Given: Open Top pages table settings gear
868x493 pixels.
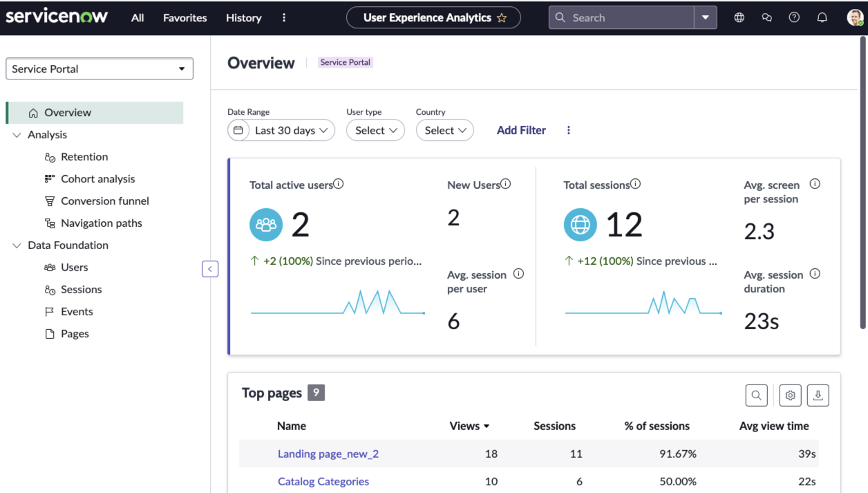Looking at the screenshot, I should click(791, 396).
